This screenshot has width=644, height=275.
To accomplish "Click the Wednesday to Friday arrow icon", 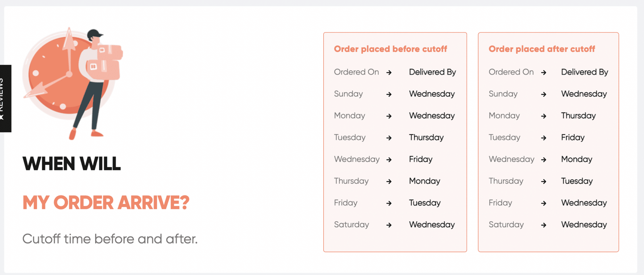I will coord(390,160).
